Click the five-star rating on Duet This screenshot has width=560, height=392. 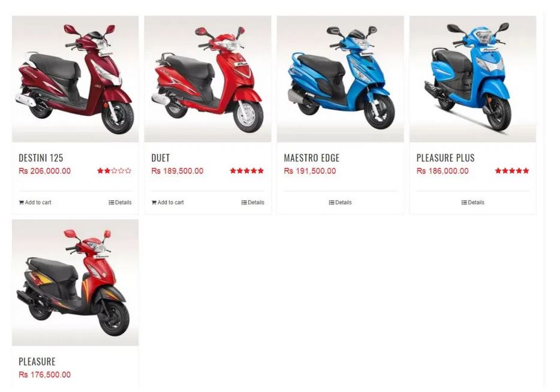[247, 171]
